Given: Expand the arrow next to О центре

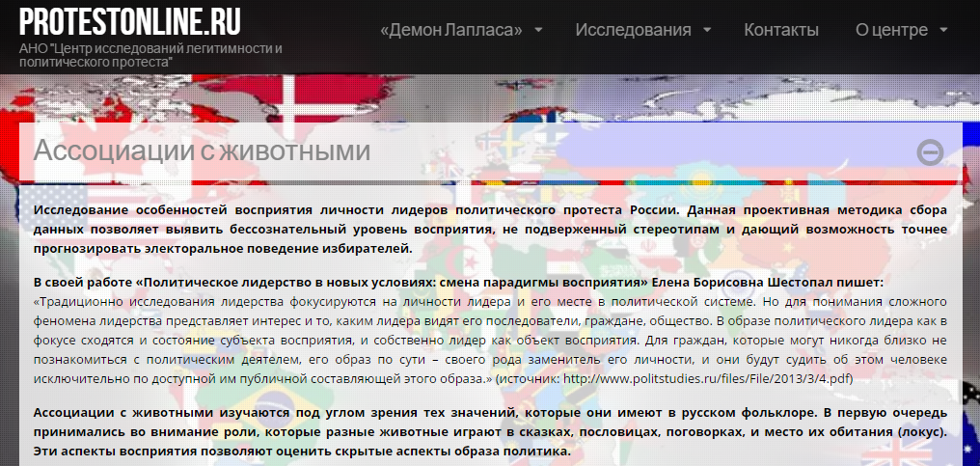Looking at the screenshot, I should pos(943,30).
